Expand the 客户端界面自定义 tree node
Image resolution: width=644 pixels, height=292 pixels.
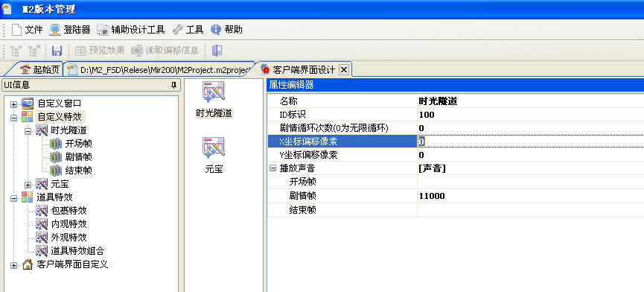coord(14,265)
